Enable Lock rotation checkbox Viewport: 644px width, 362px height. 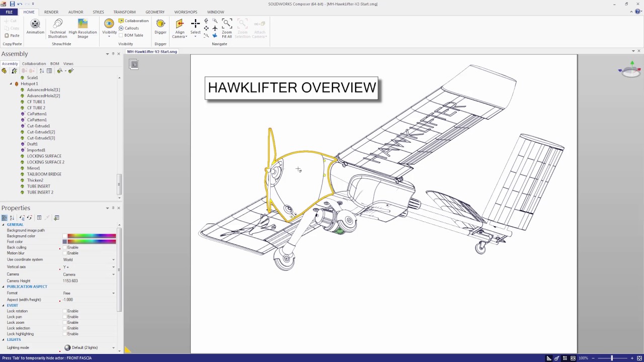65,311
